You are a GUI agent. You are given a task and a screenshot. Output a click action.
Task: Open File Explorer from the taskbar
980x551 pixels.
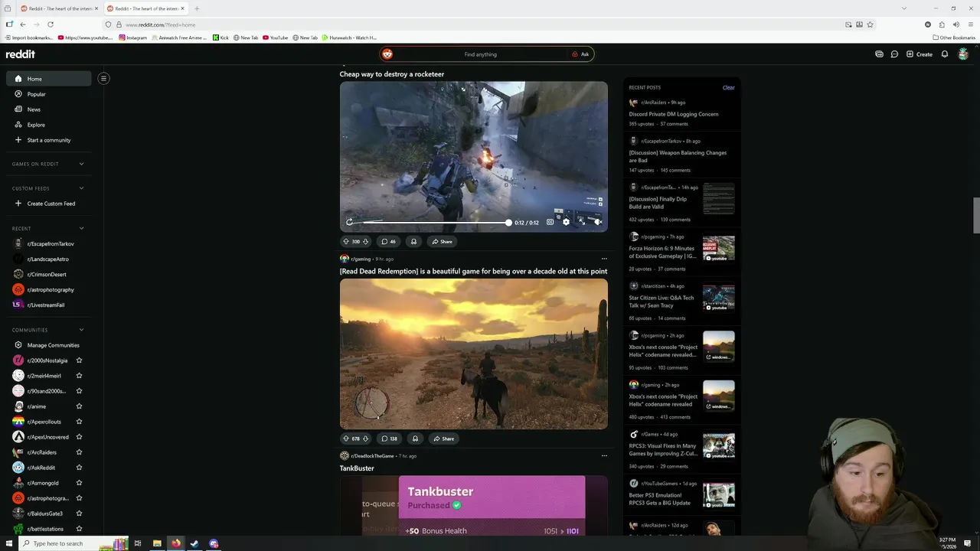point(157,543)
